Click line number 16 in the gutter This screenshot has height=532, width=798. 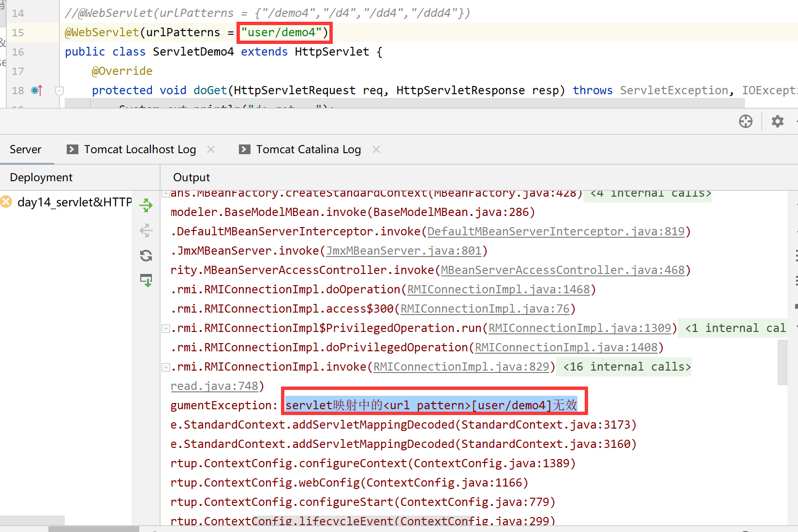[18, 52]
